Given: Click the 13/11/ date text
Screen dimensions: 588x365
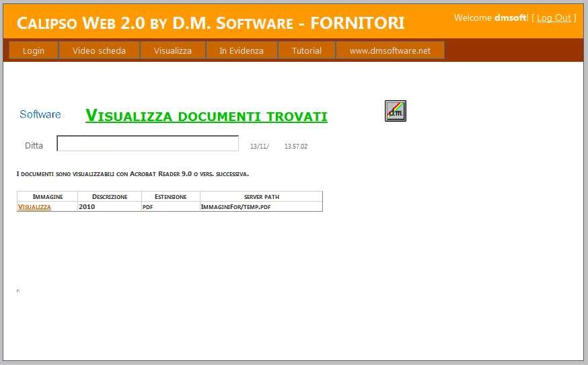Looking at the screenshot, I should tap(260, 146).
